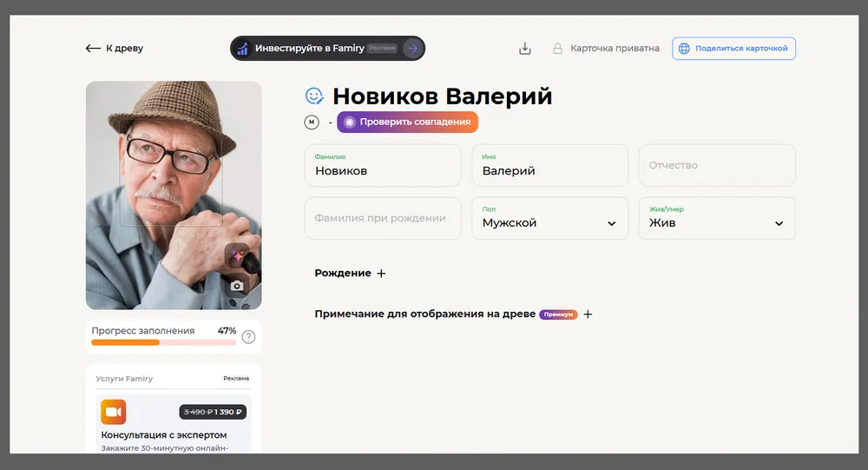Click the orange video camera consultation icon
This screenshot has width=868, height=470.
114,412
